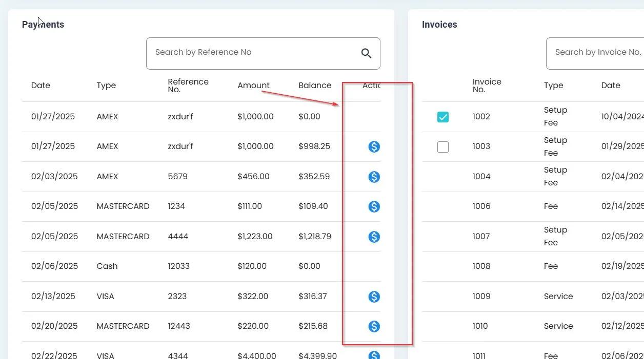
Task: Click the Invoice No. column header
Action: pyautogui.click(x=487, y=86)
